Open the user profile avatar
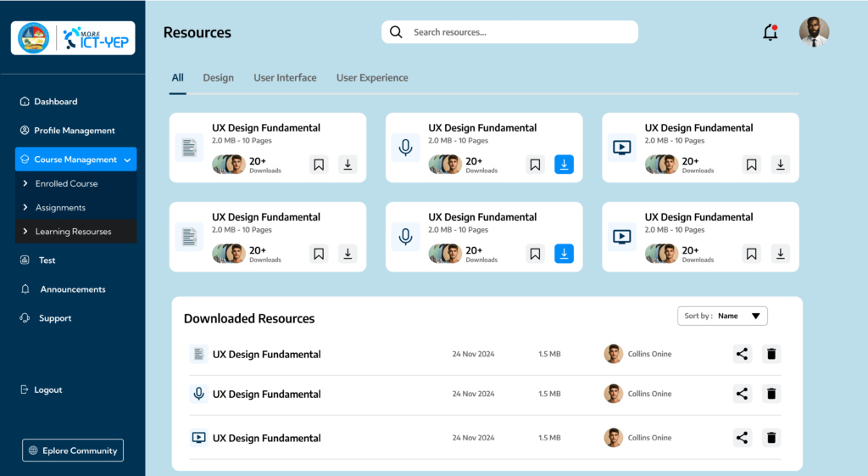The width and height of the screenshot is (868, 476). pos(814,32)
